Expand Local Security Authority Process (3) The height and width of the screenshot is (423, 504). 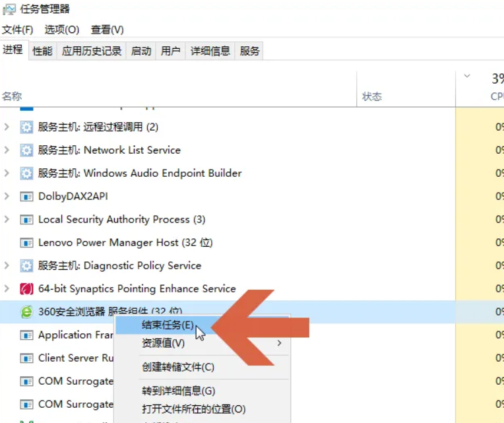[x=7, y=220]
